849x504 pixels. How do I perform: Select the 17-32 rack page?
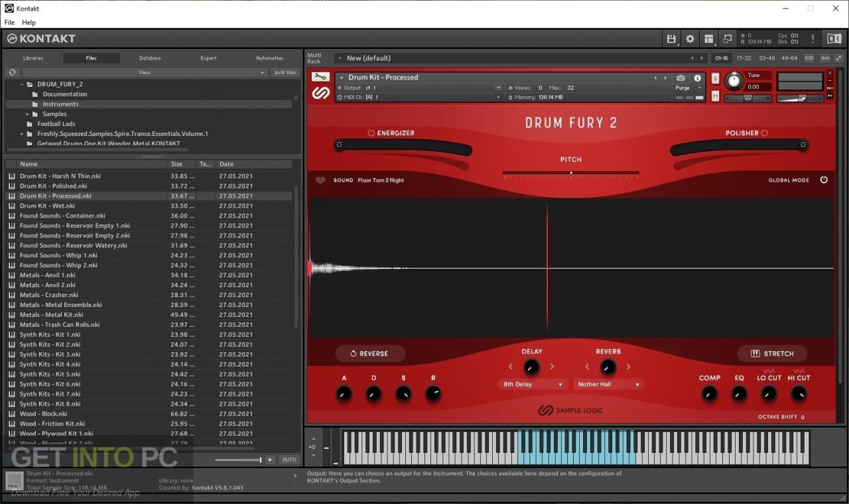tap(744, 58)
